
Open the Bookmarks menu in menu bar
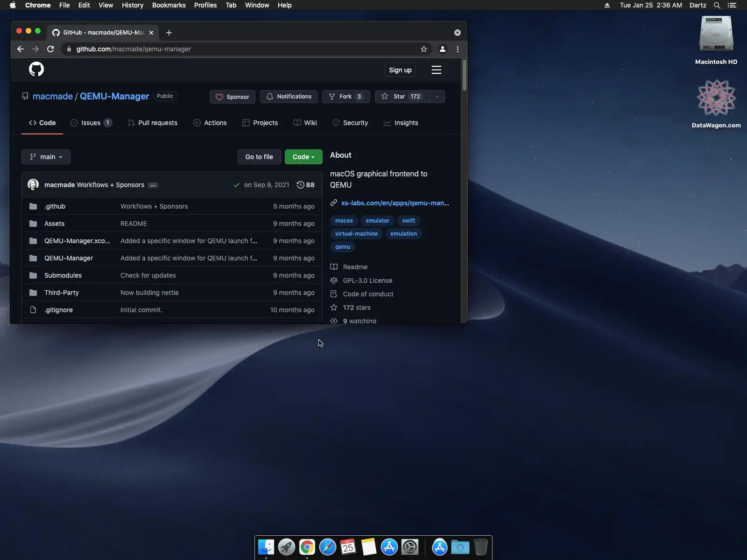click(169, 5)
